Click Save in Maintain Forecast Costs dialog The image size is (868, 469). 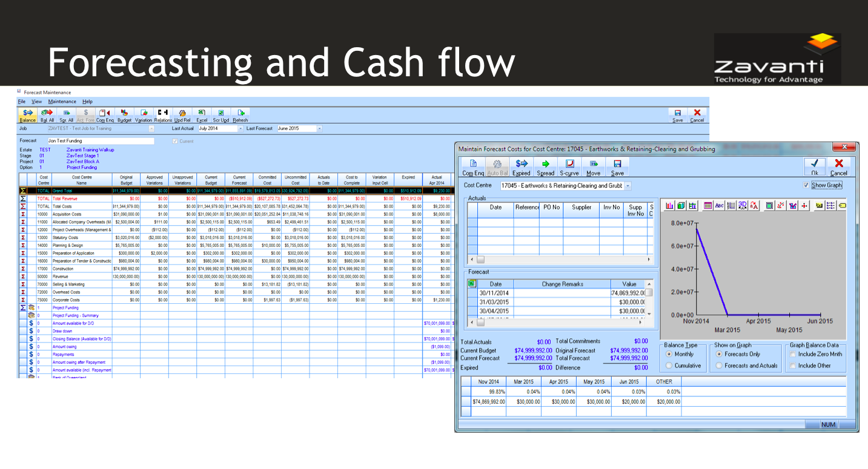coord(617,168)
